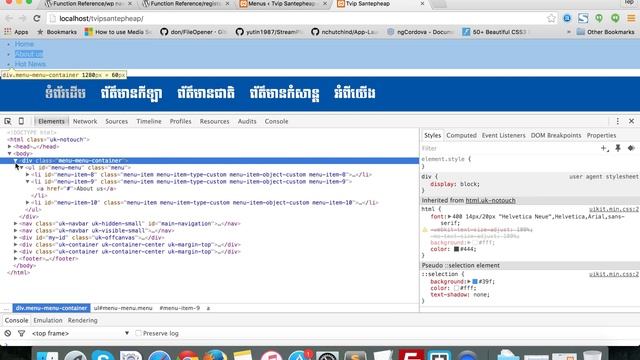This screenshot has height=360, width=640.
Task: Click the blue circular extension icon
Action: point(567,18)
